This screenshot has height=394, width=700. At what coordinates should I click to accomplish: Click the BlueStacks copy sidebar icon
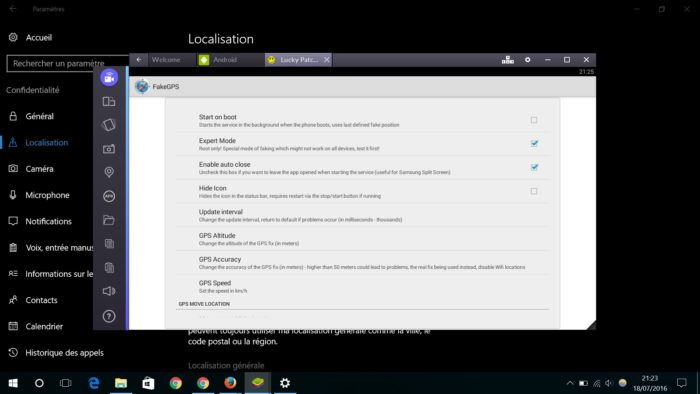point(109,244)
